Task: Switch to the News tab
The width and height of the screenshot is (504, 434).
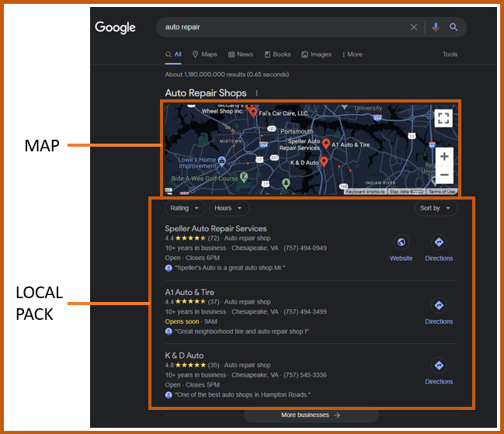Action: 241,54
